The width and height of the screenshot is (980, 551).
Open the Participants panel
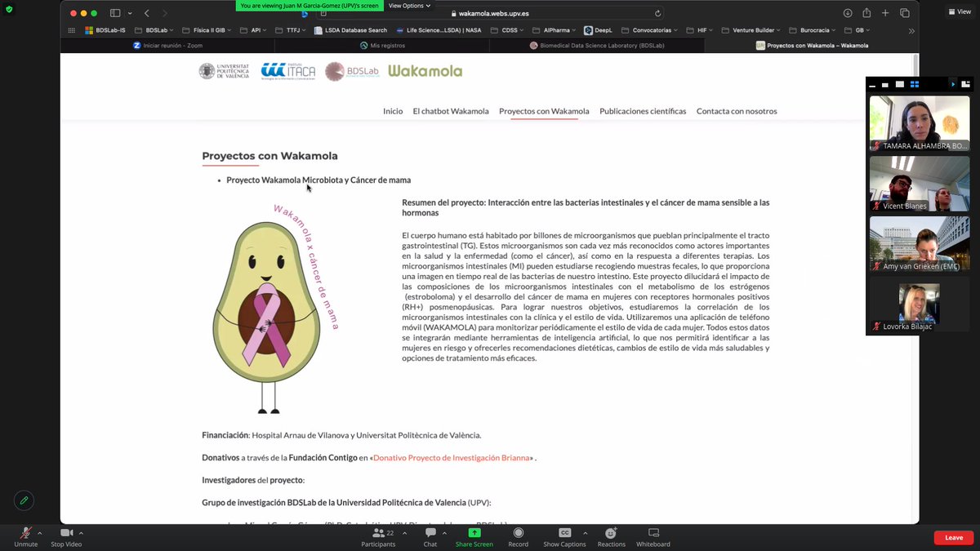point(378,536)
